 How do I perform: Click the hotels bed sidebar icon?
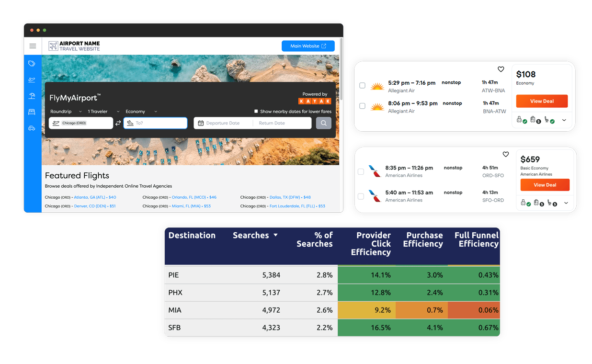(x=32, y=112)
